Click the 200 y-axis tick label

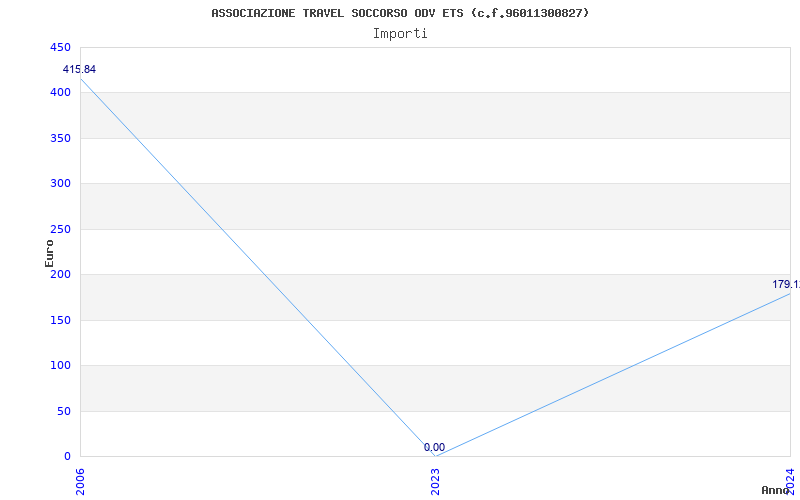(x=60, y=274)
